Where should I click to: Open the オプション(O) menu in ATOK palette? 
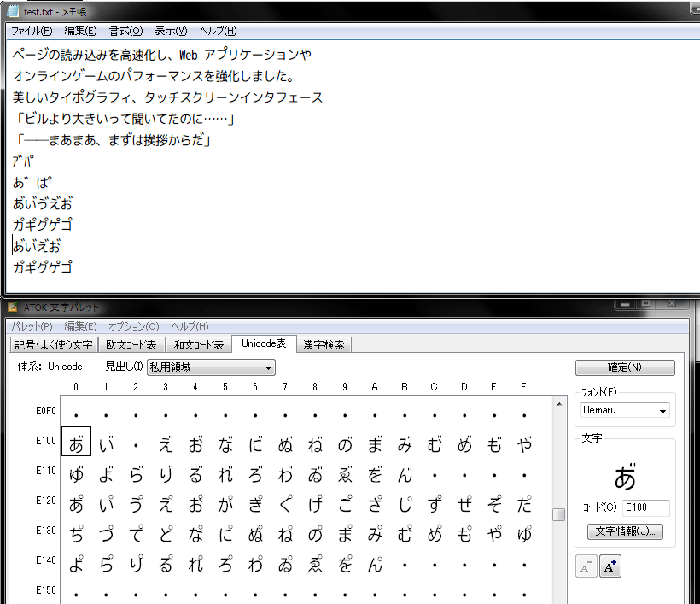click(134, 326)
